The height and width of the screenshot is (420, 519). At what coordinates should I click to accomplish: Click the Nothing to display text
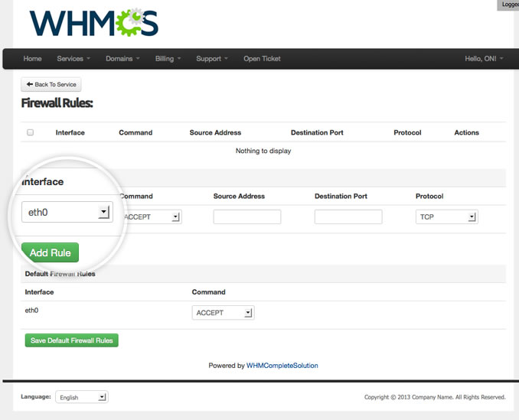pyautogui.click(x=263, y=151)
